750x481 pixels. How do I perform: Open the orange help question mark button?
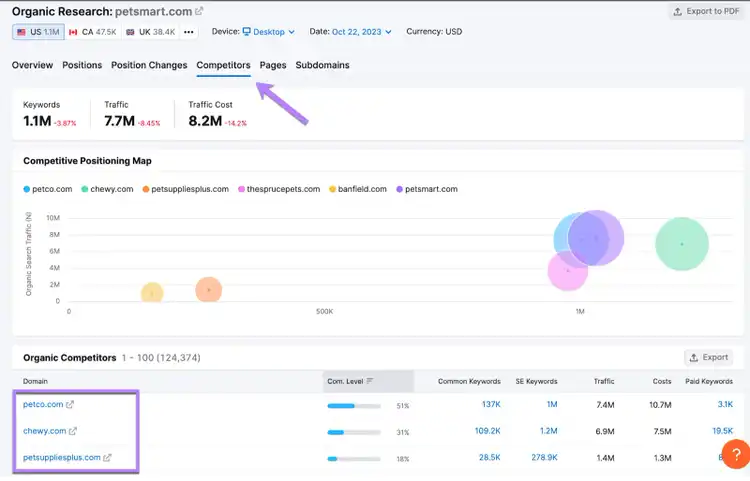736,454
